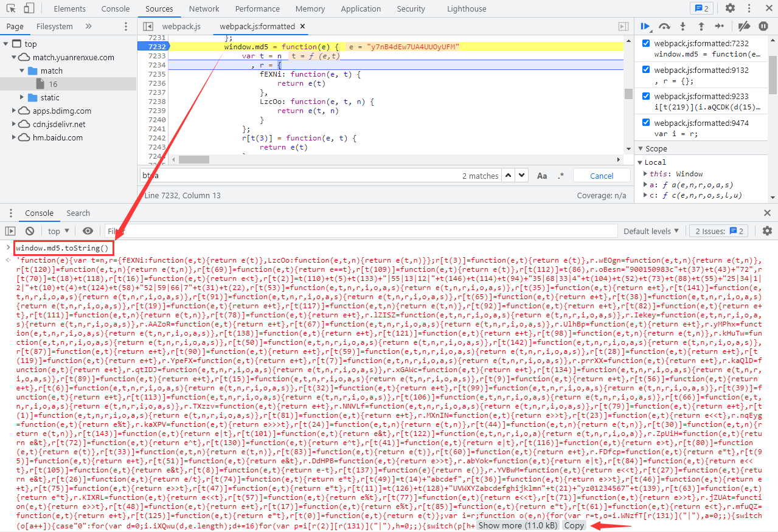Switch to the Network tab

(204, 9)
